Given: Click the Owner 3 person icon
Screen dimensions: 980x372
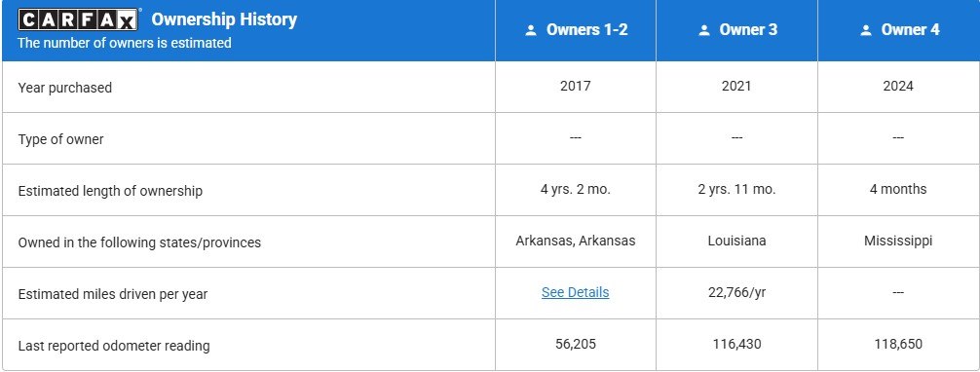Looking at the screenshot, I should [x=703, y=30].
